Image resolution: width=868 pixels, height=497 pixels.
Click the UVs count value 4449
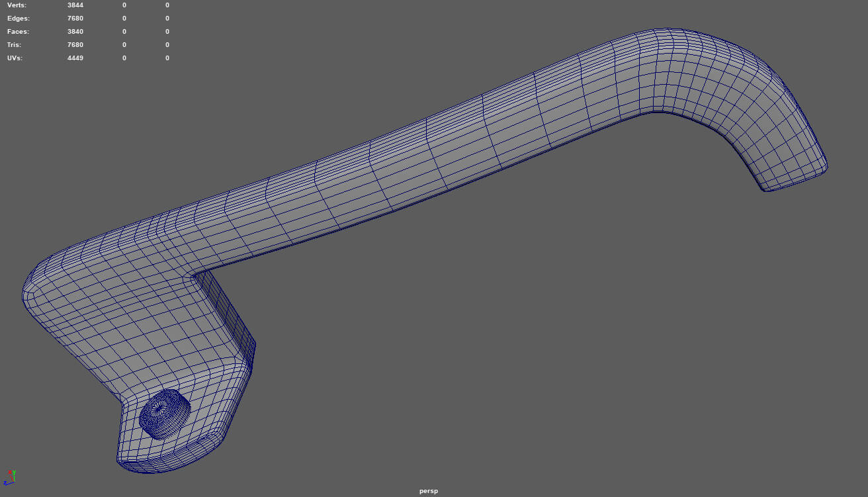coord(75,58)
